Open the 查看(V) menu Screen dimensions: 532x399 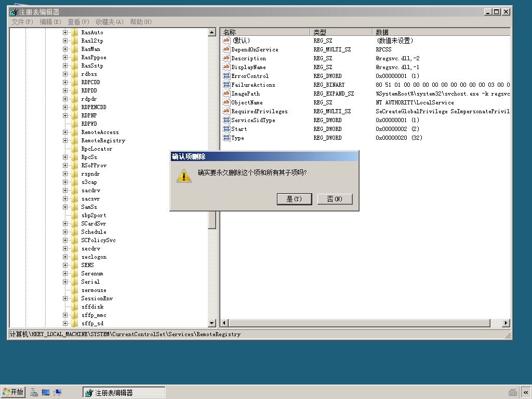(x=78, y=22)
